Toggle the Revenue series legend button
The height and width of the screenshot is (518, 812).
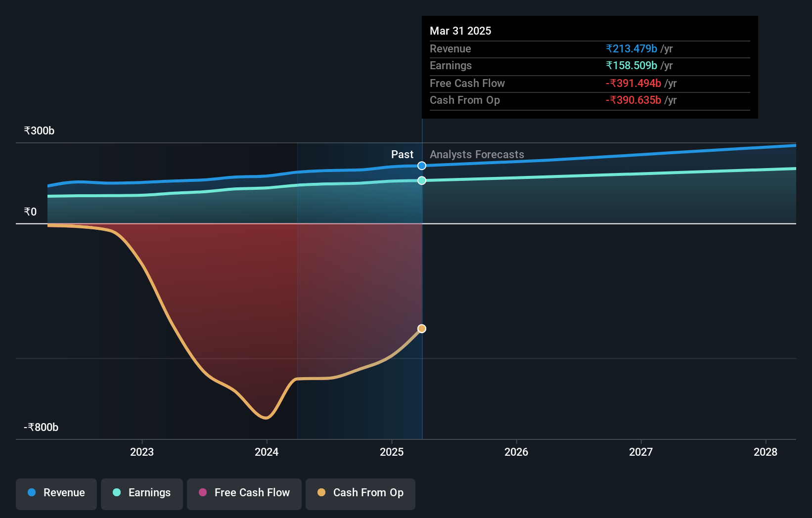[56, 494]
